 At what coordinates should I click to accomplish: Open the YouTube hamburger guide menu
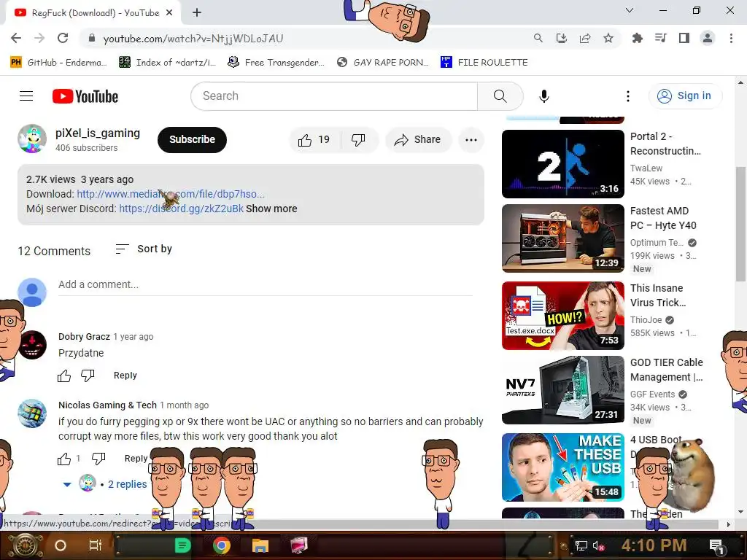[x=26, y=96]
